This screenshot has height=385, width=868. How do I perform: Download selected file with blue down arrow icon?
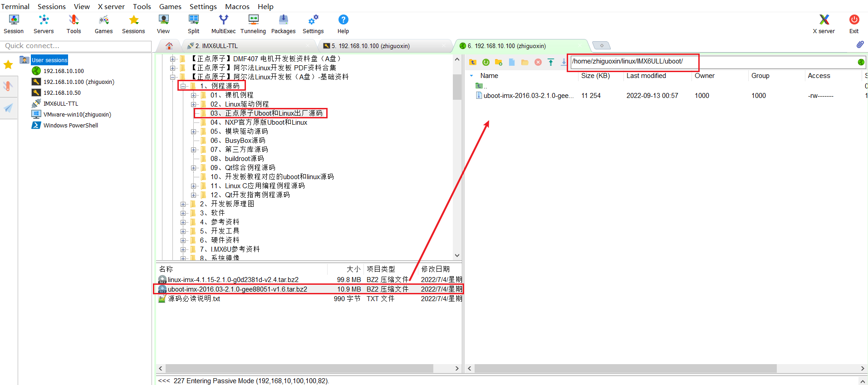point(564,62)
